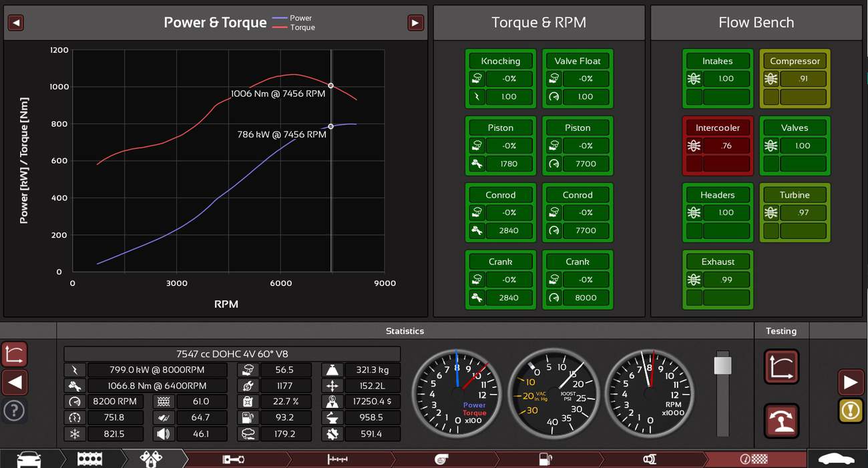The width and height of the screenshot is (868, 468).
Task: Open the turbocharger tab in the bottom bar
Action: (x=441, y=459)
